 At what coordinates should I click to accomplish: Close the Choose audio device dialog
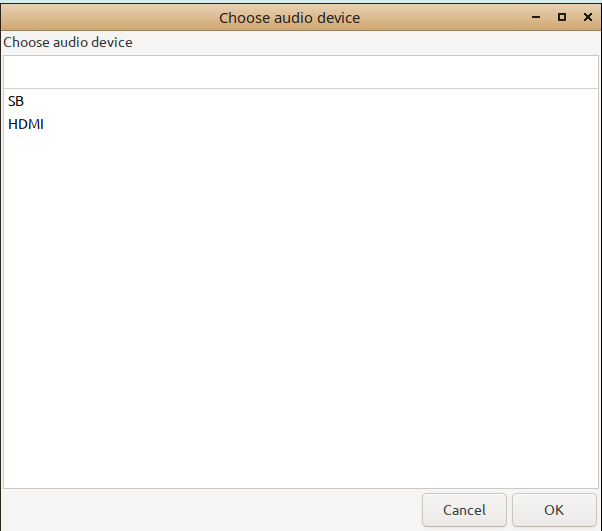point(587,17)
